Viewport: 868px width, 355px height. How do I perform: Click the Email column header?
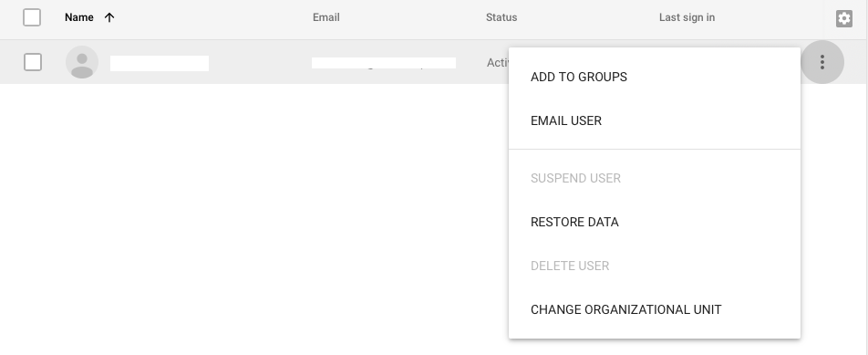(326, 17)
